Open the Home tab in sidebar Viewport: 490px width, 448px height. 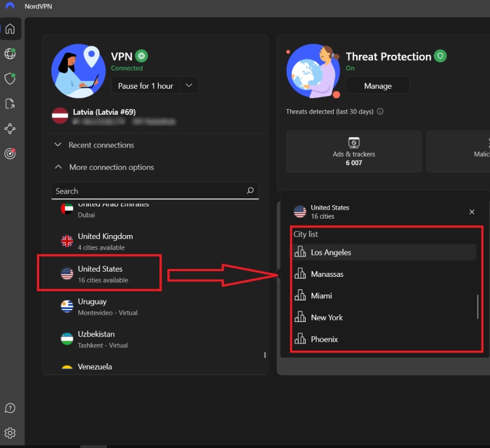pos(10,29)
